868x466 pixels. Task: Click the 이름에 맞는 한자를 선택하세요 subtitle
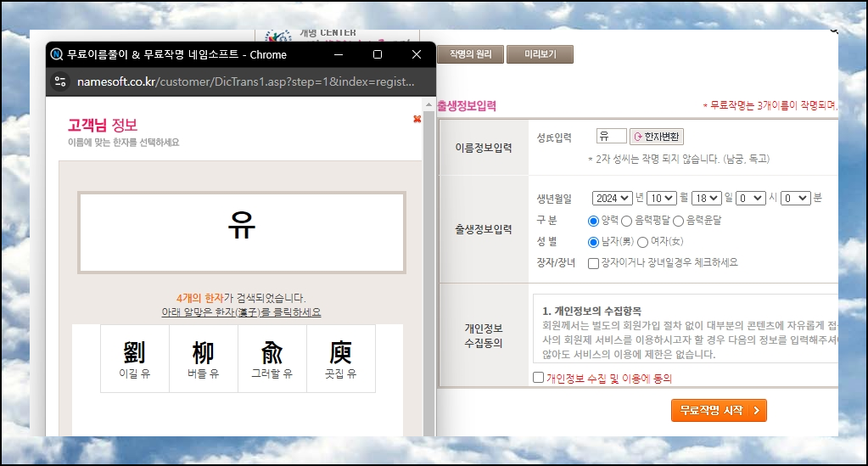(x=123, y=143)
